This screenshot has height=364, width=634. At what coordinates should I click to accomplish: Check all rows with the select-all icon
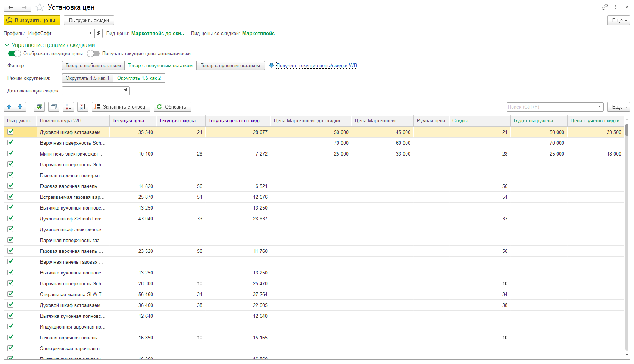[x=39, y=107]
